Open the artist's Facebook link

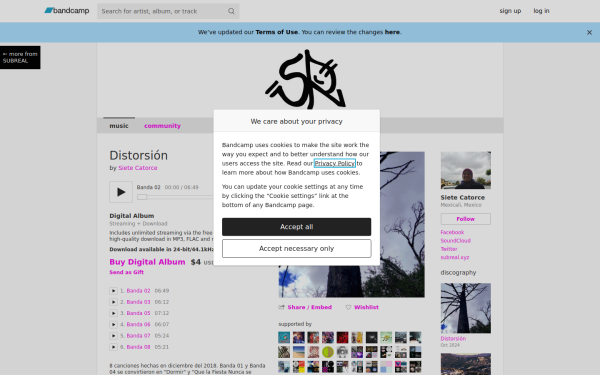[x=452, y=232]
